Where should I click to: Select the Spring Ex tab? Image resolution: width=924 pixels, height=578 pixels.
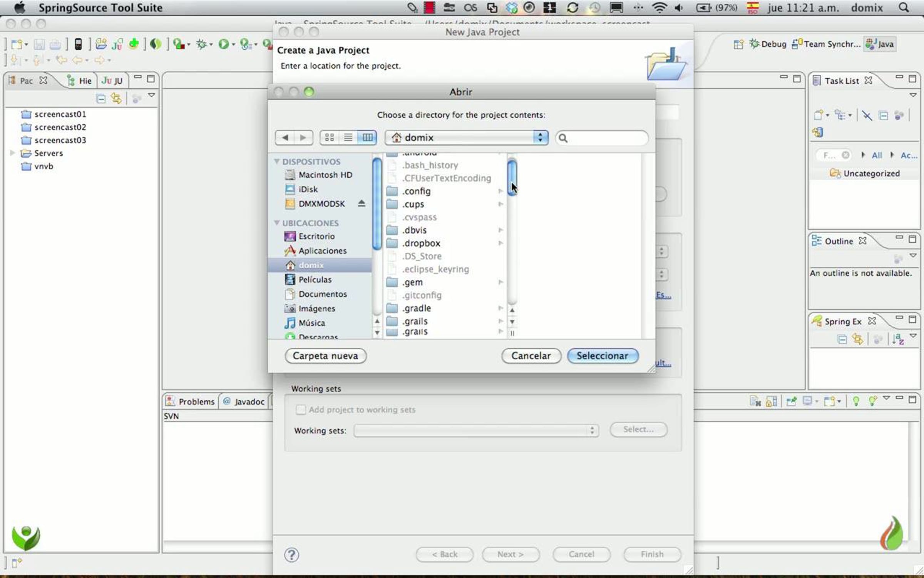tap(843, 321)
